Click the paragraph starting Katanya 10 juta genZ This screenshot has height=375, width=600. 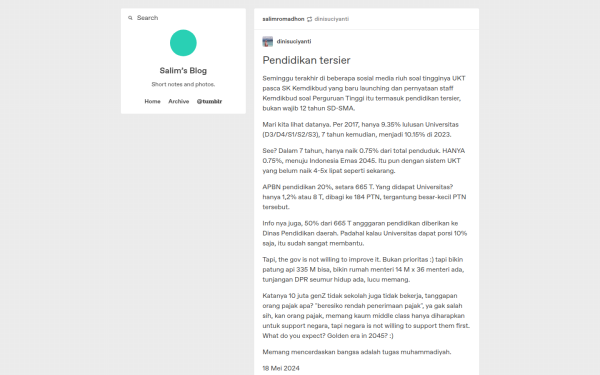pos(366,316)
